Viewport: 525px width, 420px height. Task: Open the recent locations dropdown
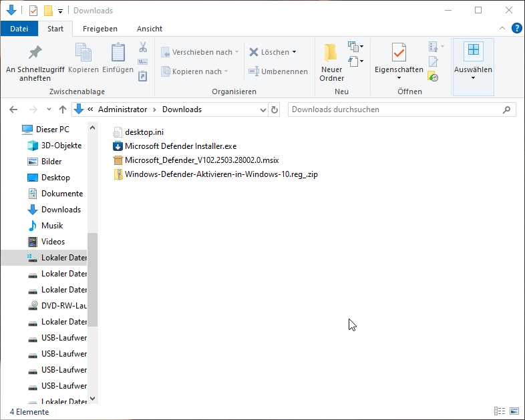(49, 109)
